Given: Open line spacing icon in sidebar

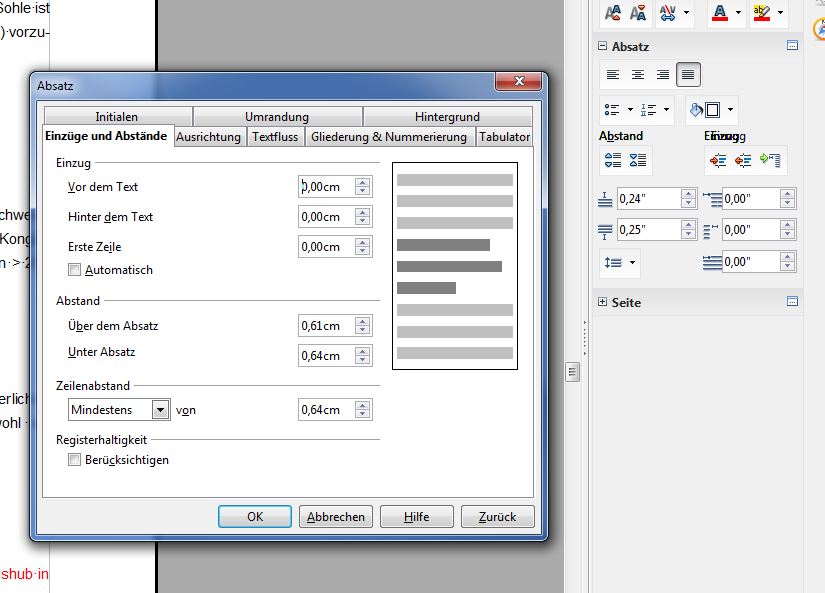Looking at the screenshot, I should tap(613, 262).
